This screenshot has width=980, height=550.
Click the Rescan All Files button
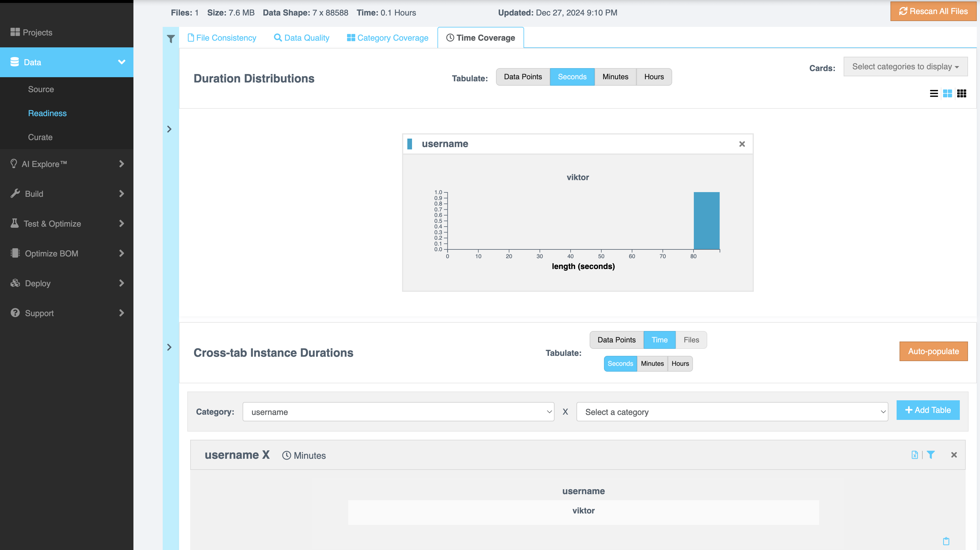point(933,11)
